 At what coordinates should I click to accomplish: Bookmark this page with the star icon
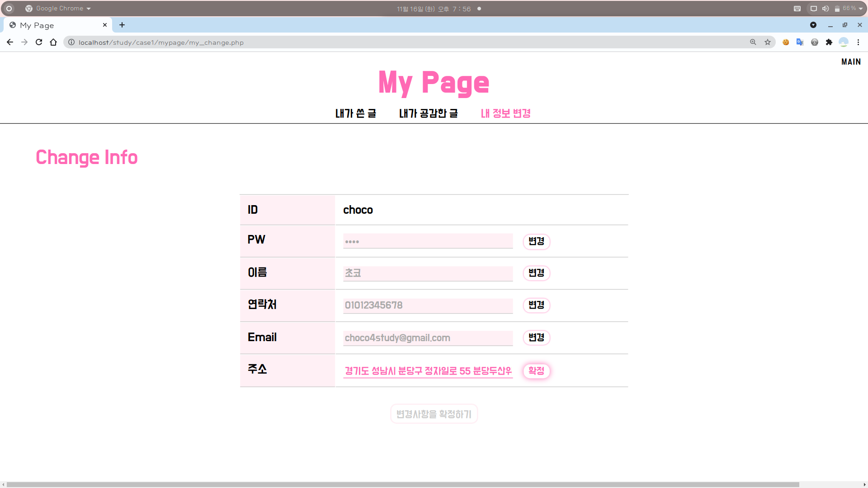click(x=768, y=42)
